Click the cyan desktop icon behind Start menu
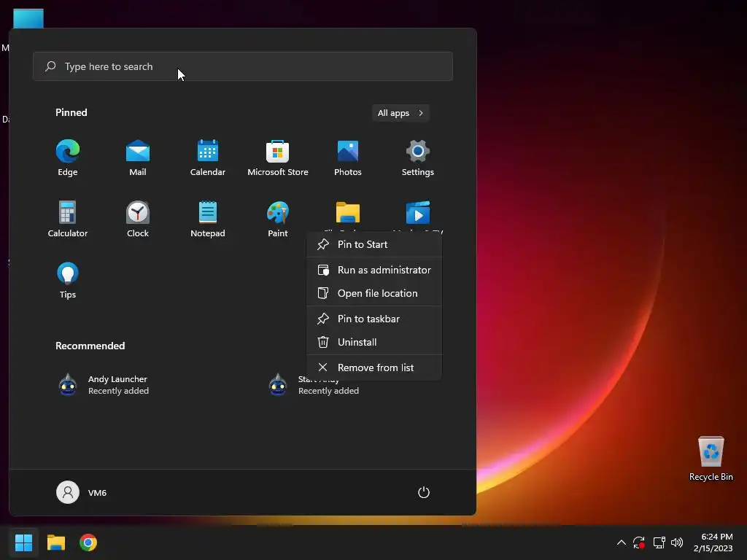 [x=28, y=18]
